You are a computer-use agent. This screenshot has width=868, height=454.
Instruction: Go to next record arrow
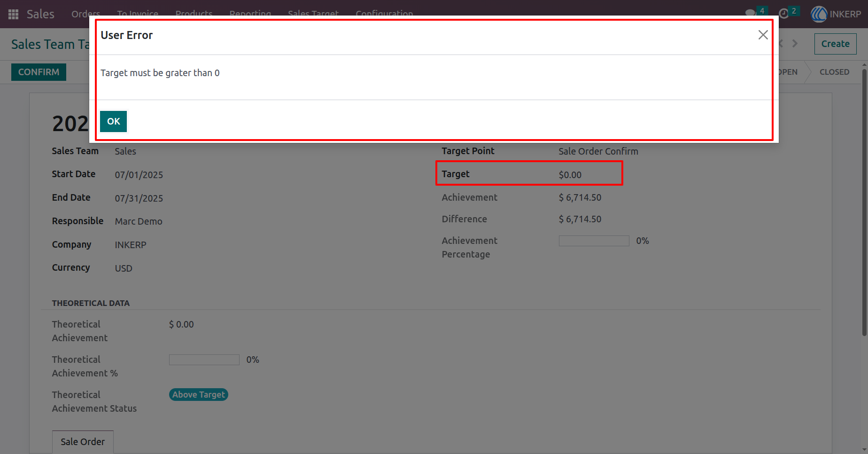(x=795, y=44)
